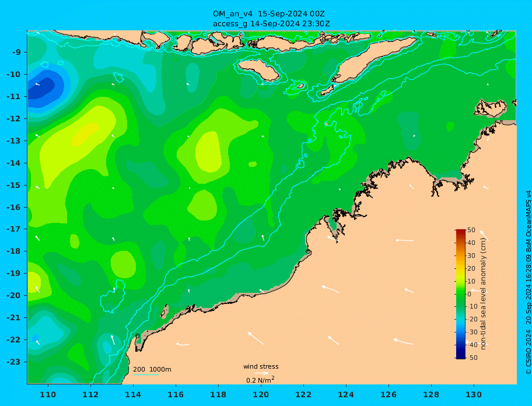Click the latitude axis label "-13"

13,141
